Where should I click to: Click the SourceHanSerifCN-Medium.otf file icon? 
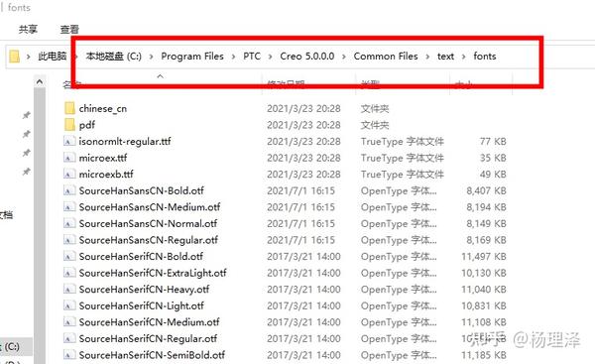(68, 322)
